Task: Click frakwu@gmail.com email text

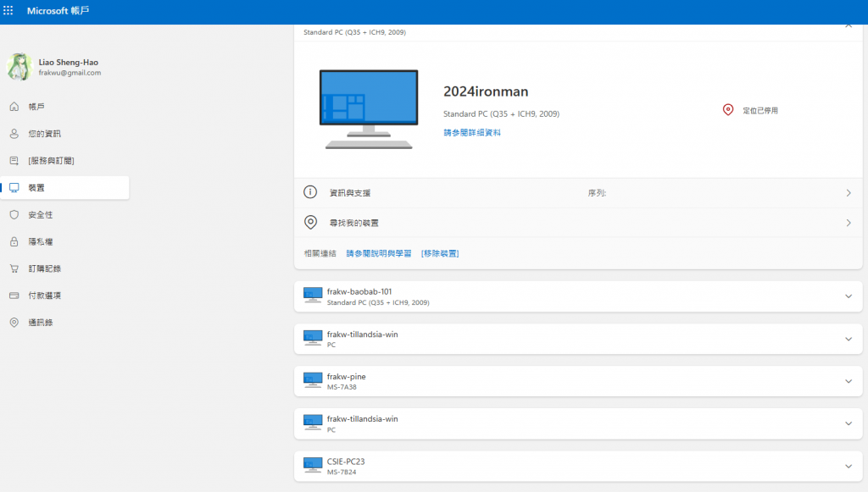Action: pyautogui.click(x=70, y=73)
